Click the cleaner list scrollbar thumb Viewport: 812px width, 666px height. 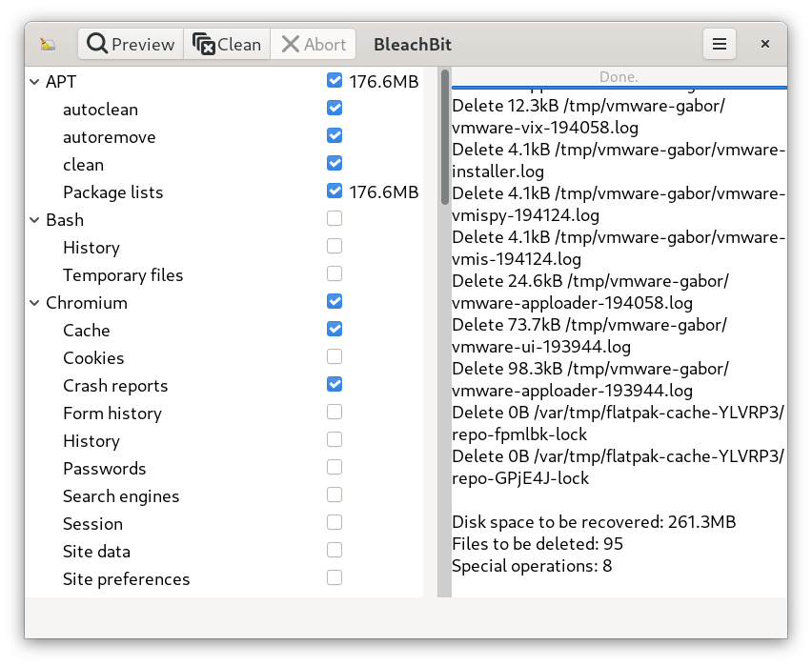[x=445, y=137]
